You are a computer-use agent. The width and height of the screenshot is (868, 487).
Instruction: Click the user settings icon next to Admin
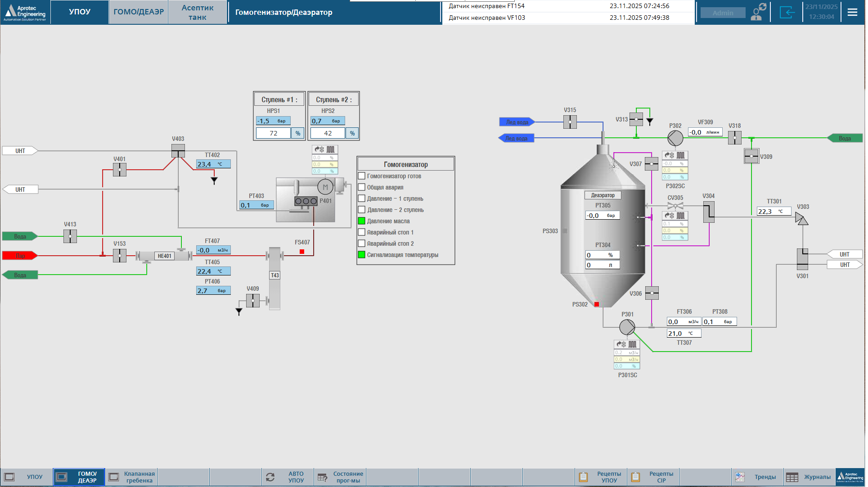pos(759,12)
